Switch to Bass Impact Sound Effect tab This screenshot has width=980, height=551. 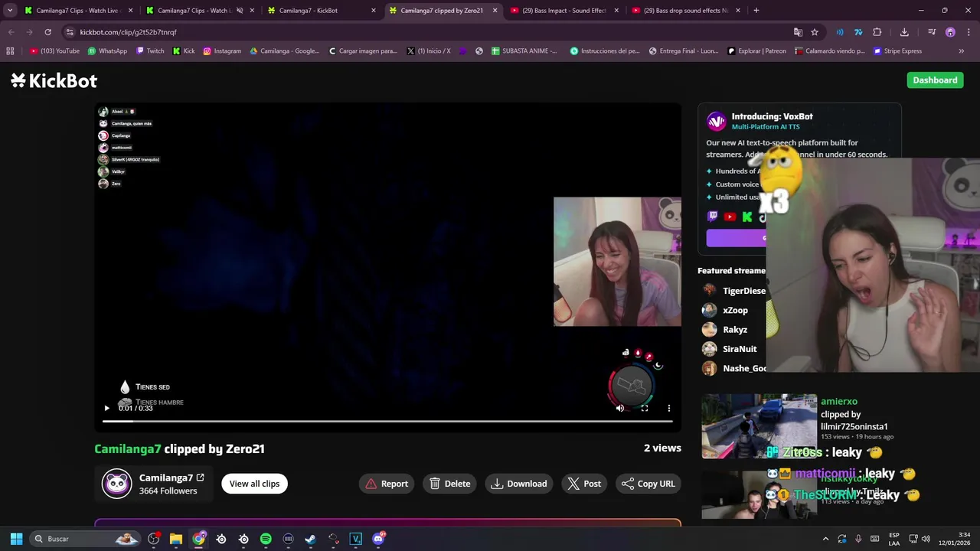pyautogui.click(x=563, y=11)
